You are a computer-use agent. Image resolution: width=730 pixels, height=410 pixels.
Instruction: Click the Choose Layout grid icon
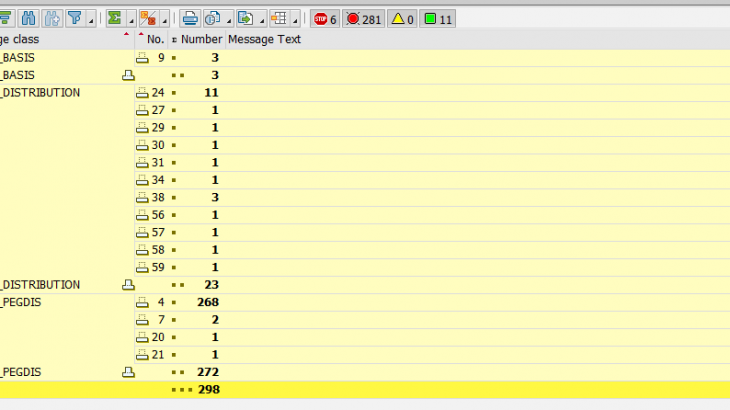point(279,19)
